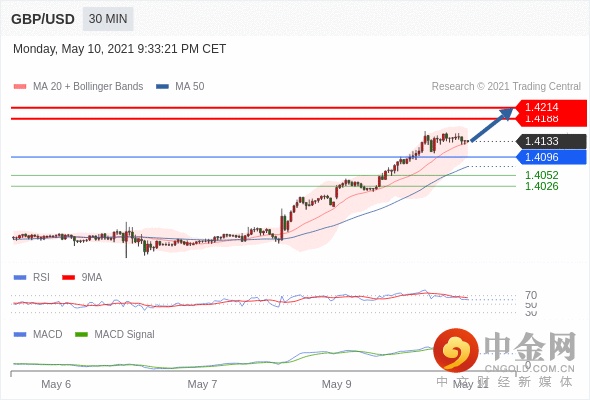590x400 pixels.
Task: Toggle the MA 50 legend entry
Action: (x=180, y=86)
